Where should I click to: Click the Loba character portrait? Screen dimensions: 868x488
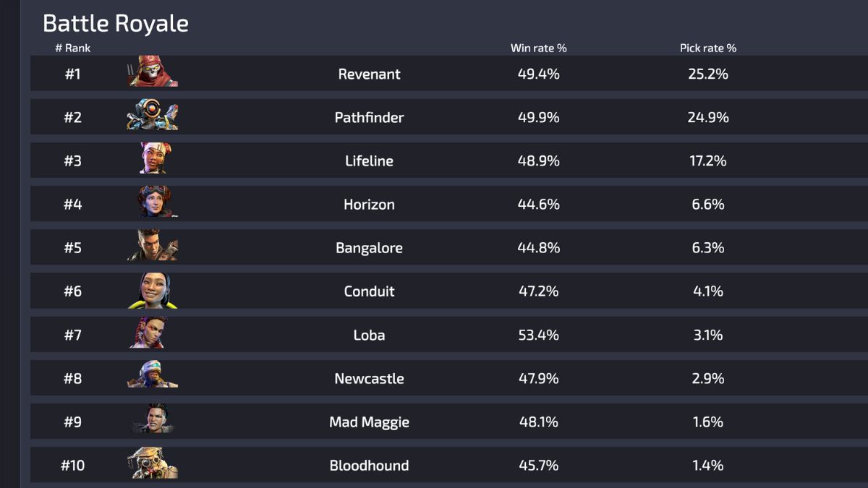[152, 334]
